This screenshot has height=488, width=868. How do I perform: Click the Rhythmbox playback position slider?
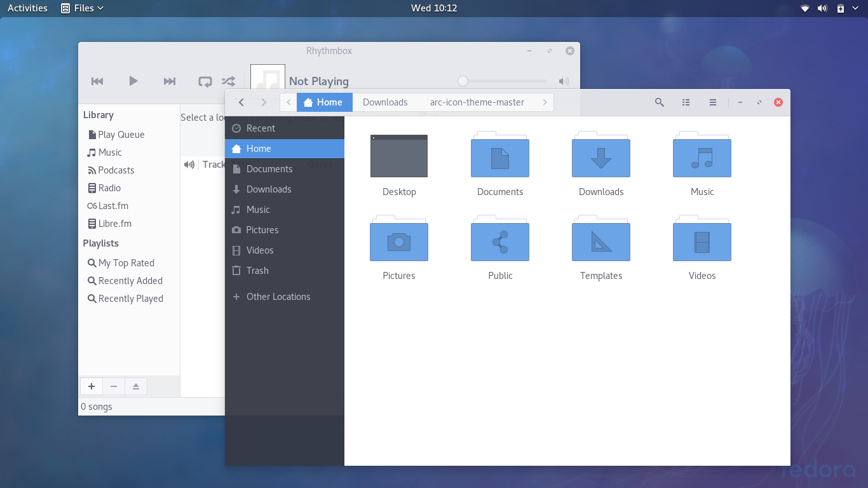click(x=502, y=81)
